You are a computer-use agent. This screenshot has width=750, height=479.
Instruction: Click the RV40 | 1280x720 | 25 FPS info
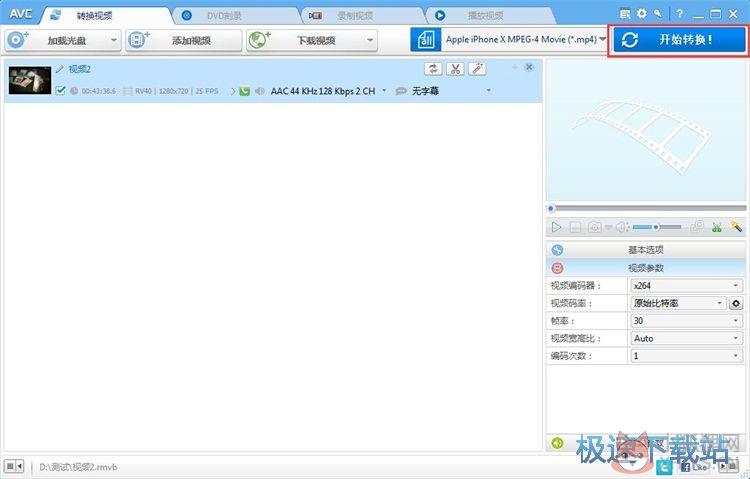coord(176,91)
